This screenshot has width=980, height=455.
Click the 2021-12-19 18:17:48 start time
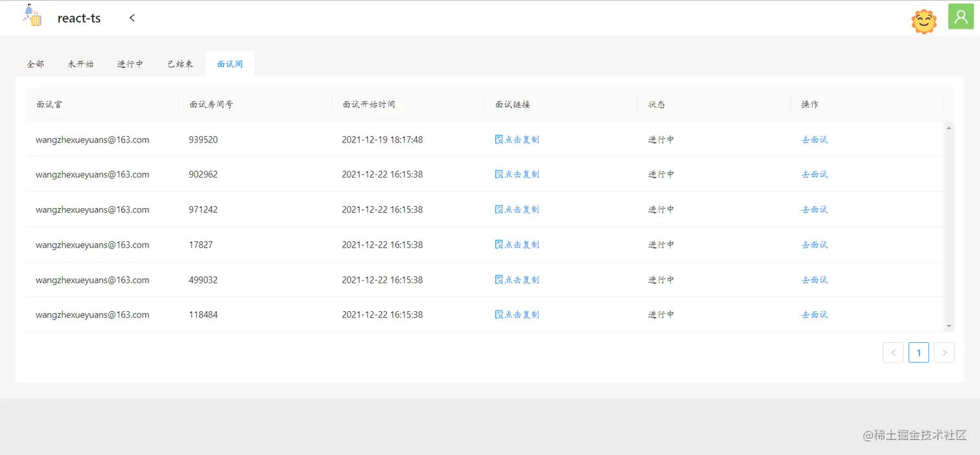pyautogui.click(x=382, y=139)
